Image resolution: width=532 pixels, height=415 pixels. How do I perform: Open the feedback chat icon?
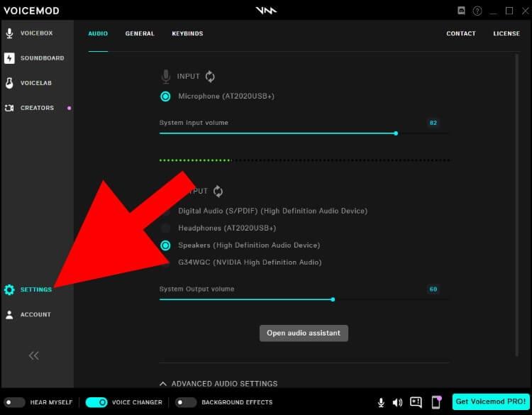[416, 402]
